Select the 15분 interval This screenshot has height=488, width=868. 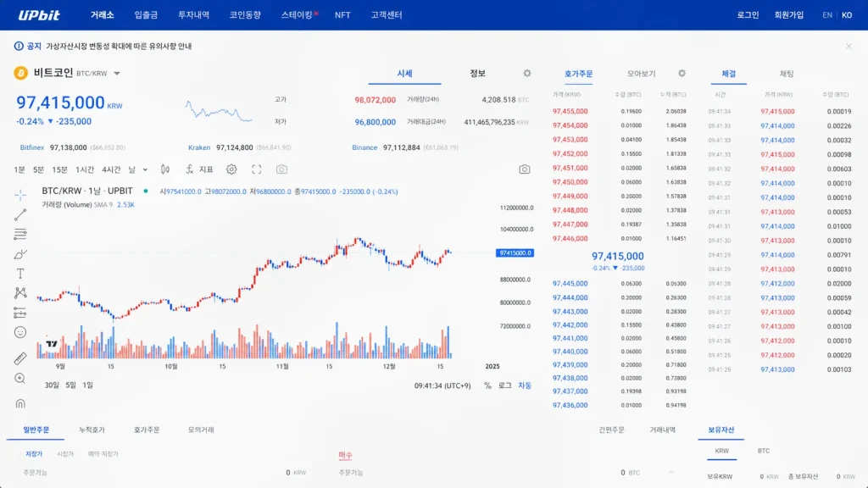[60, 169]
